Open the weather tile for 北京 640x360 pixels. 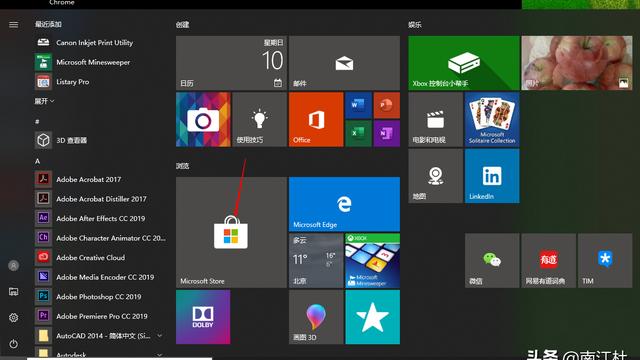[x=316, y=261]
